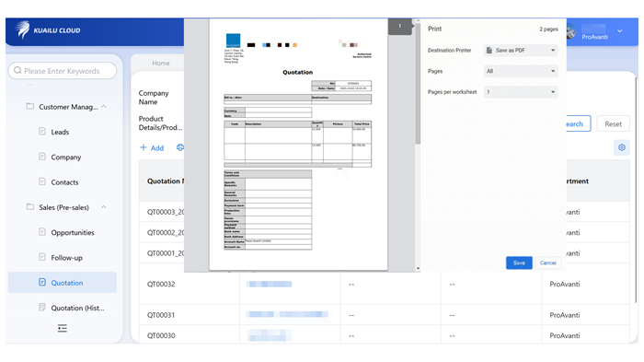Click the Cancel button in Print dialog

pos(548,263)
